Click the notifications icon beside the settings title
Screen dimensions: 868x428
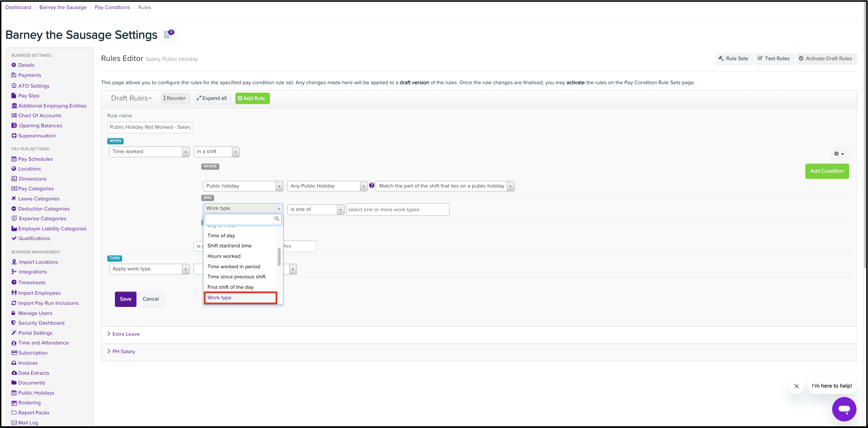pos(169,35)
